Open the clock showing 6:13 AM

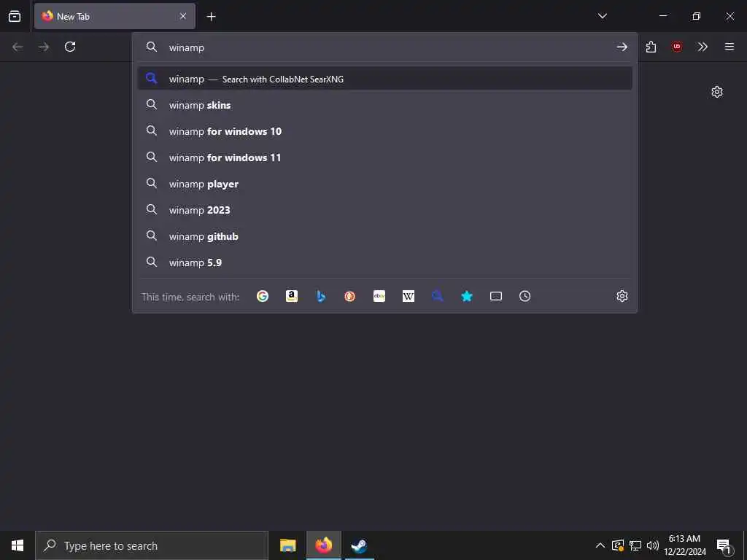684,545
